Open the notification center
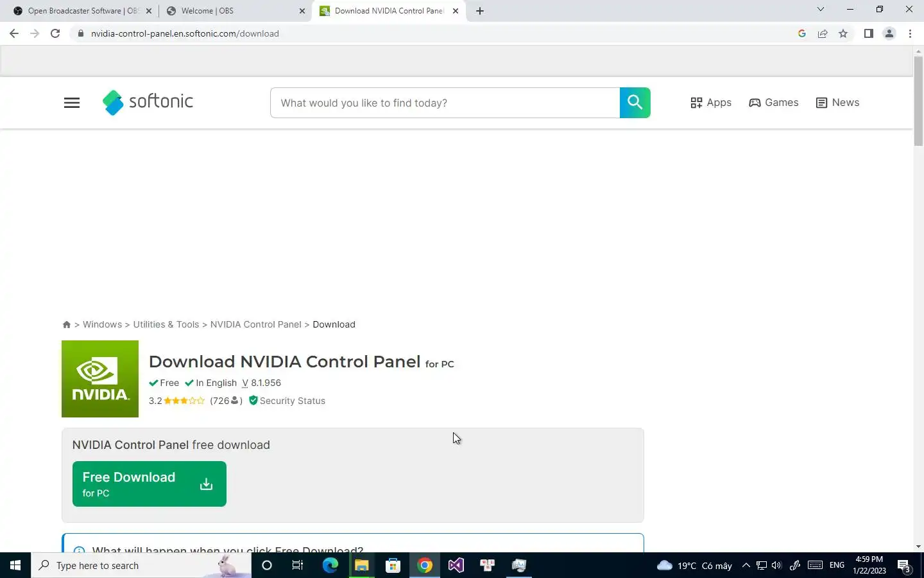924x578 pixels. [905, 566]
